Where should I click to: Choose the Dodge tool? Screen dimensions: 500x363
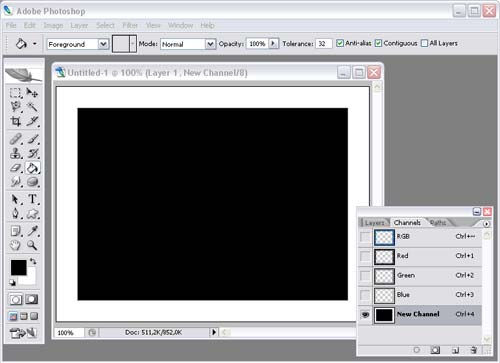coord(32,182)
